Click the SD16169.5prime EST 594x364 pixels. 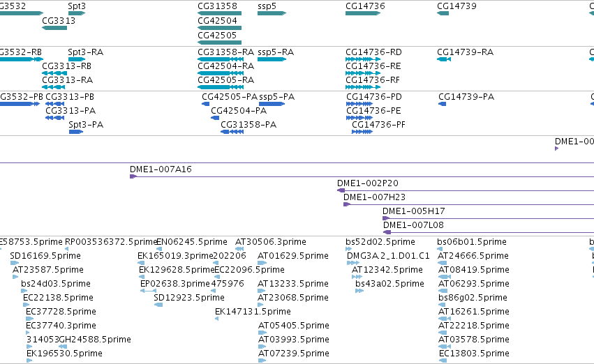point(15,263)
